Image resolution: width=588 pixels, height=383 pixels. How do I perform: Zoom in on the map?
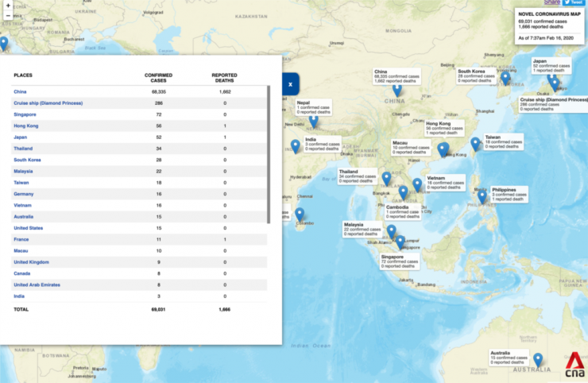pyautogui.click(x=6, y=4)
